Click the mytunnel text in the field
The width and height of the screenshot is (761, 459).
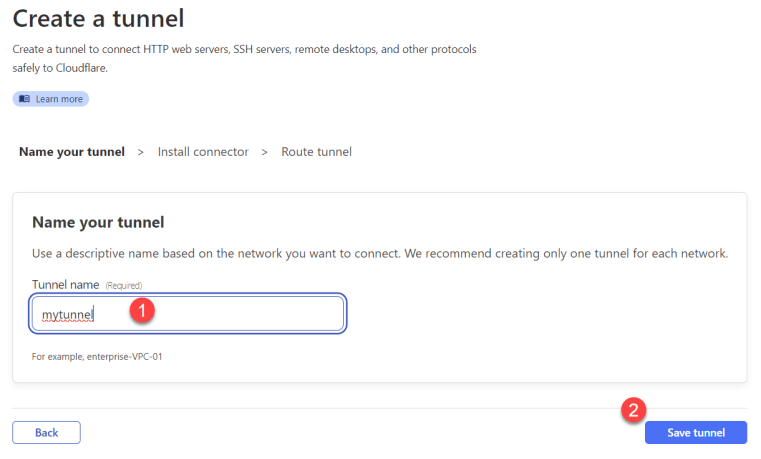click(67, 315)
